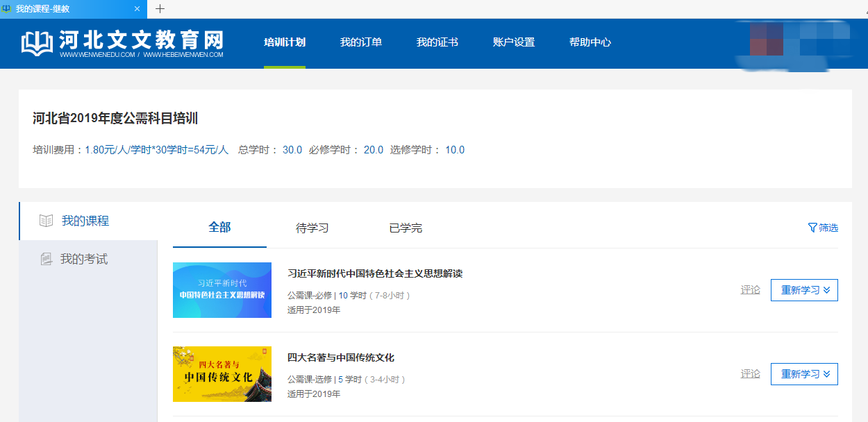Click 评论 link for 四大名著与中国传统文化

(x=750, y=374)
